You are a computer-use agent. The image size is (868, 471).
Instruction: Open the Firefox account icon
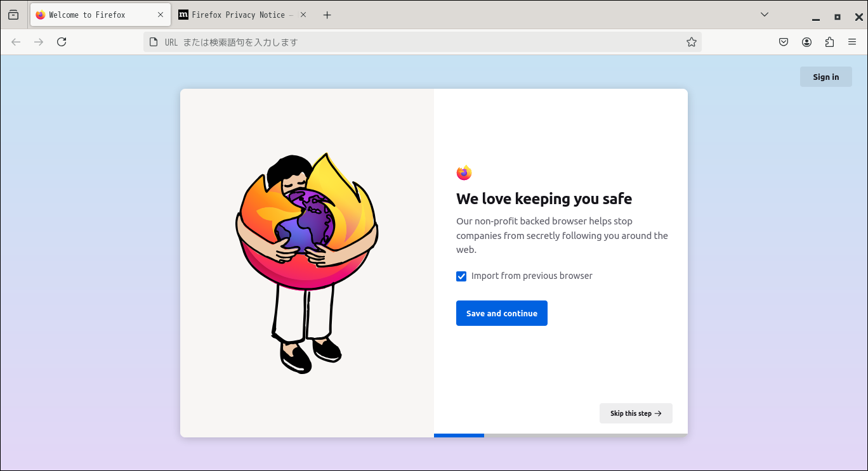[806, 42]
